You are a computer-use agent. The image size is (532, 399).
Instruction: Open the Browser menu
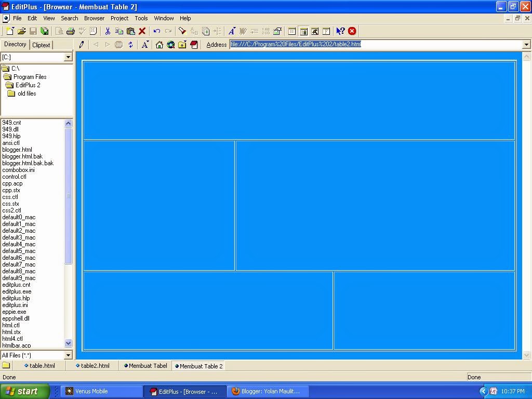coord(94,18)
